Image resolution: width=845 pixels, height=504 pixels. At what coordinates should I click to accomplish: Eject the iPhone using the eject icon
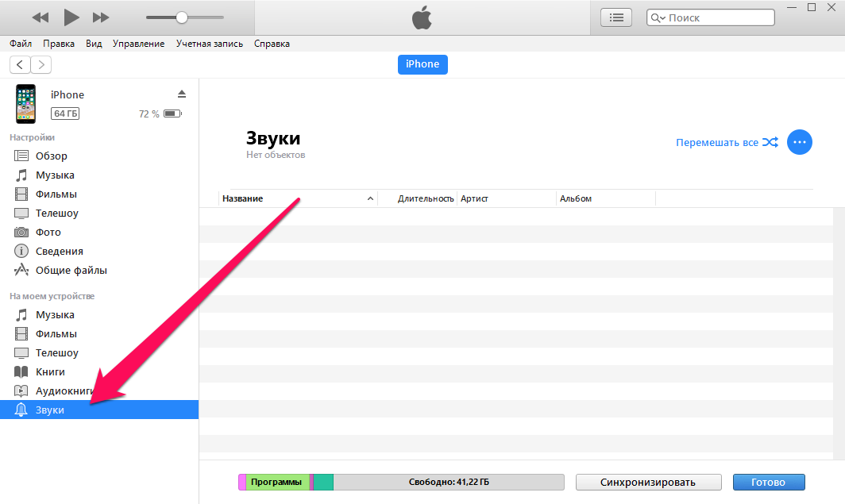[182, 94]
